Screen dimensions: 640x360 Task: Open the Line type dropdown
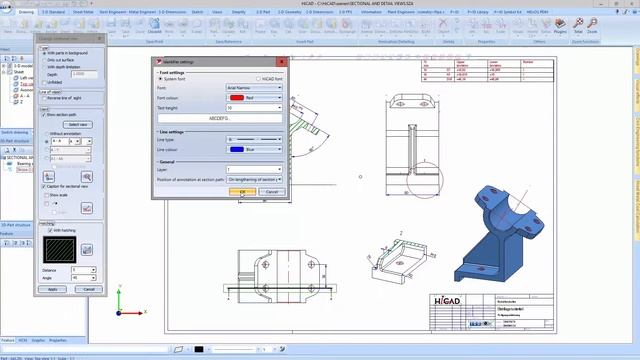[254, 140]
